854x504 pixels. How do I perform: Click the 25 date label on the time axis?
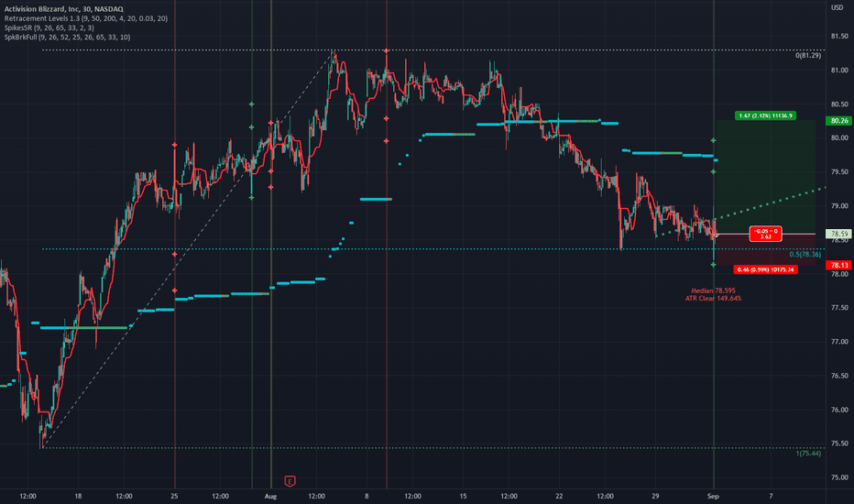(x=174, y=497)
